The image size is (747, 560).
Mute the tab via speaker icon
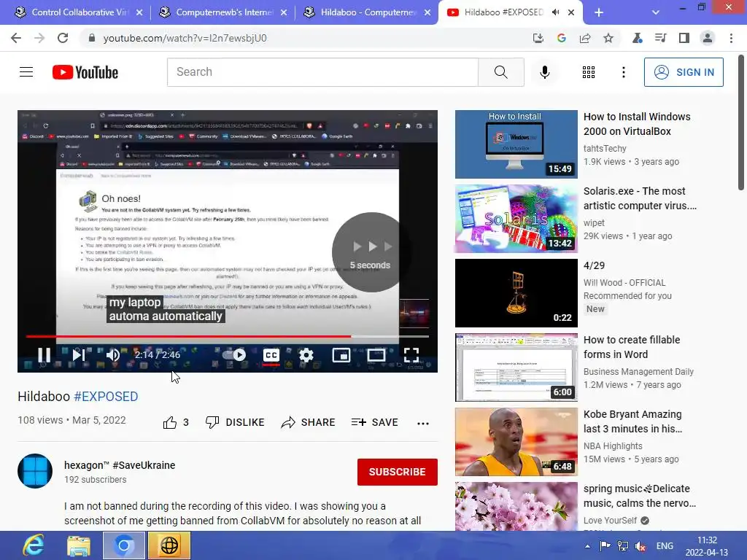(555, 12)
